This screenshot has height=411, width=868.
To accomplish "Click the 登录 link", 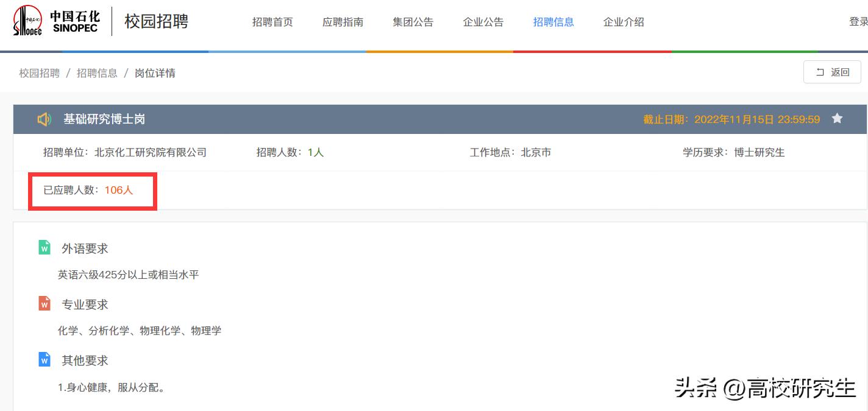I will pos(858,22).
